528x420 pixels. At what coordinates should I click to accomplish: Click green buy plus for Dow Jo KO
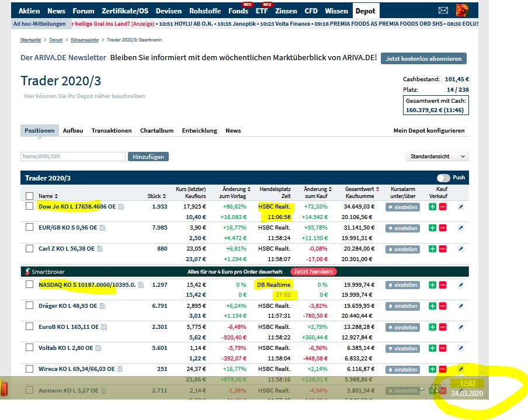432,207
